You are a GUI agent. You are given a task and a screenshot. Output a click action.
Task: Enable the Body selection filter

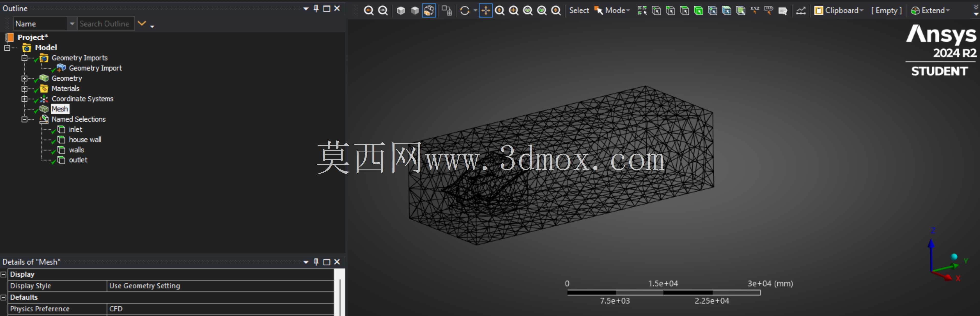coord(698,11)
